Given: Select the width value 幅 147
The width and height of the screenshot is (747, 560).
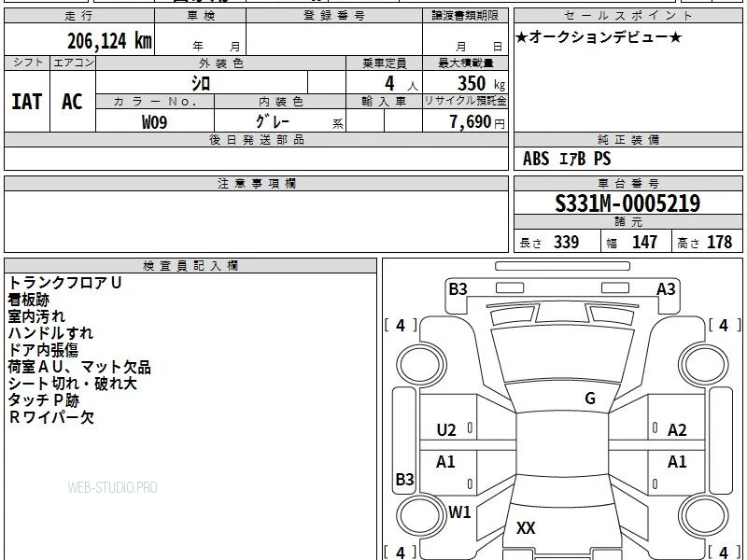Looking at the screenshot, I should pyautogui.click(x=631, y=242).
